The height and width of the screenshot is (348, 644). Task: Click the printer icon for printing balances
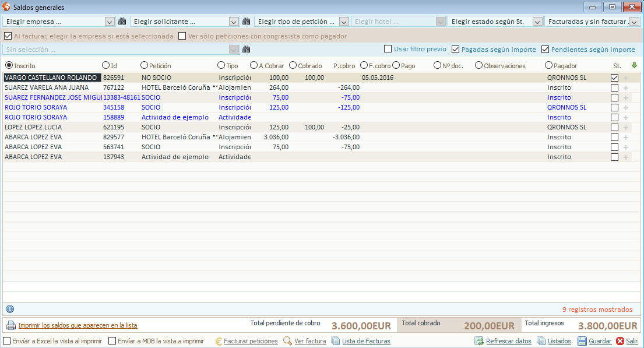(x=10, y=325)
